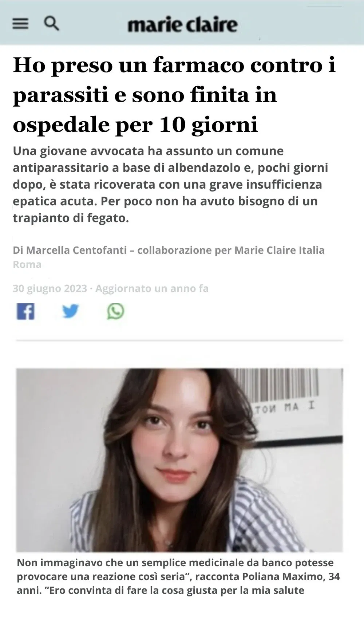Click 'collaborazione per Marie Claire Italia' text
This screenshot has width=364, height=619.
coord(231,250)
